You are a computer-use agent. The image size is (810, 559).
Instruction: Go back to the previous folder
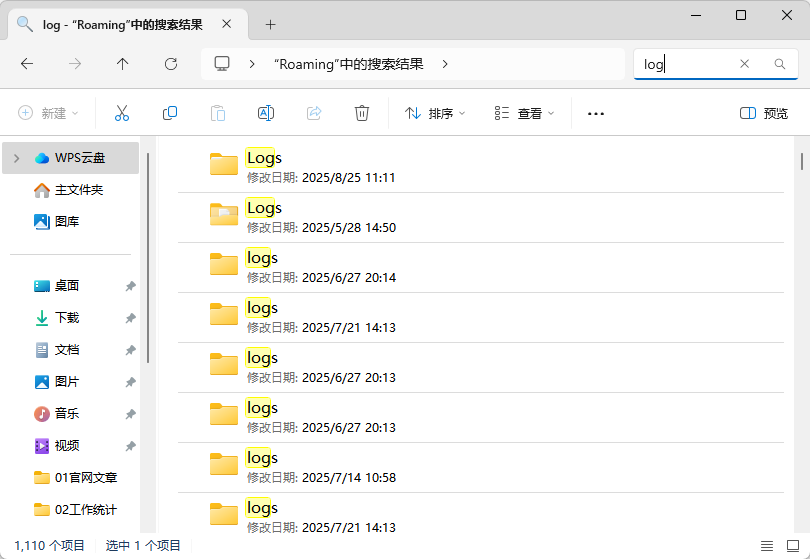click(27, 64)
